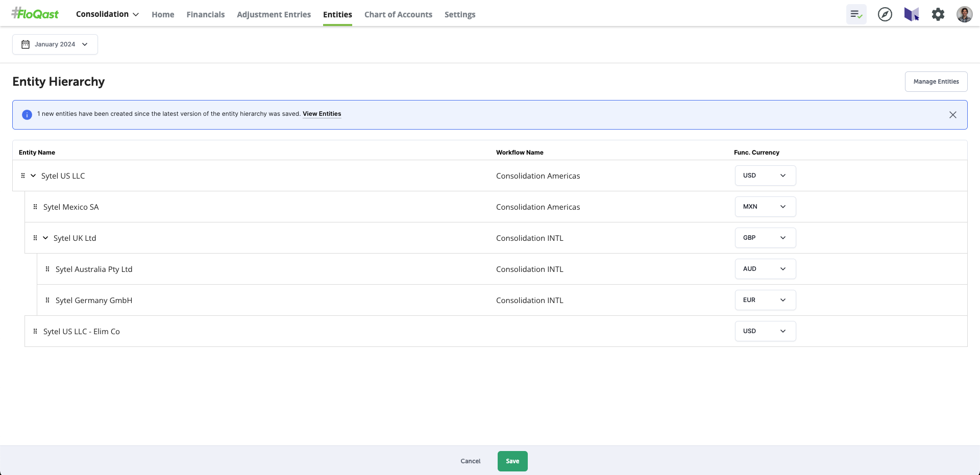Go to the Adjustment Entries tab
The height and width of the screenshot is (475, 980).
click(x=274, y=15)
